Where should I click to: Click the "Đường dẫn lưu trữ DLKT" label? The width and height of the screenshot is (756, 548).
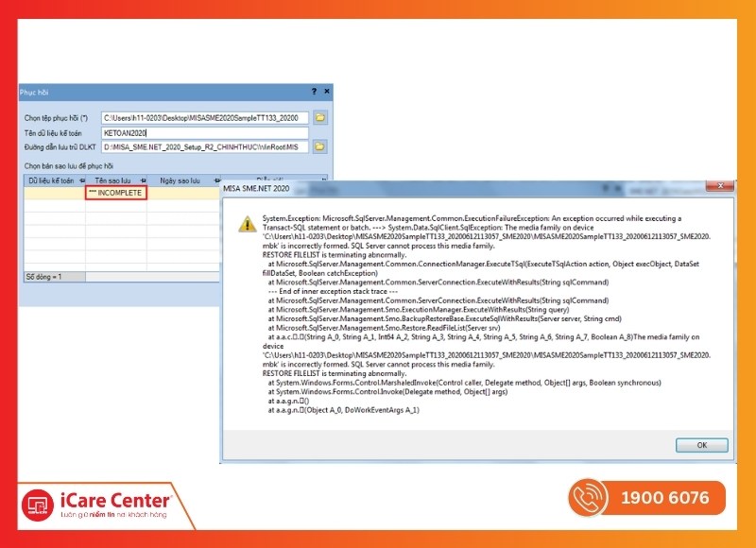(60, 147)
